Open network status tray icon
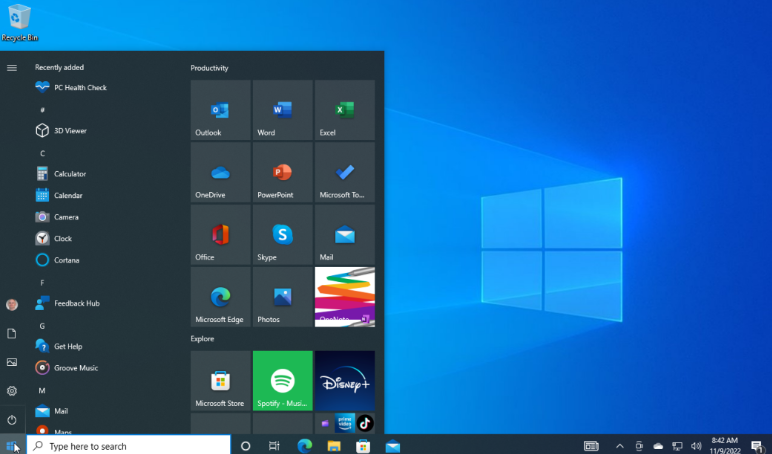 tap(677, 446)
